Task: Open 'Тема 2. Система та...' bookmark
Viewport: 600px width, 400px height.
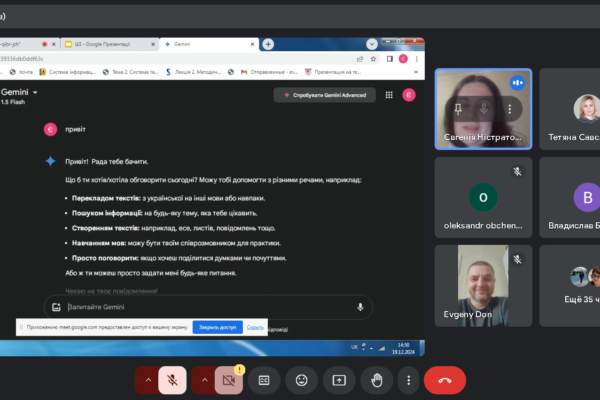Action: (x=130, y=72)
